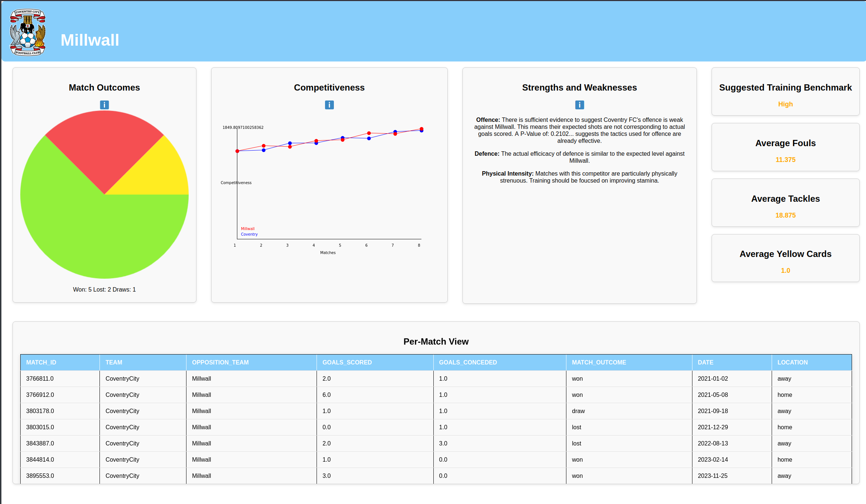Open Competitiveness chart info icon

pos(329,105)
